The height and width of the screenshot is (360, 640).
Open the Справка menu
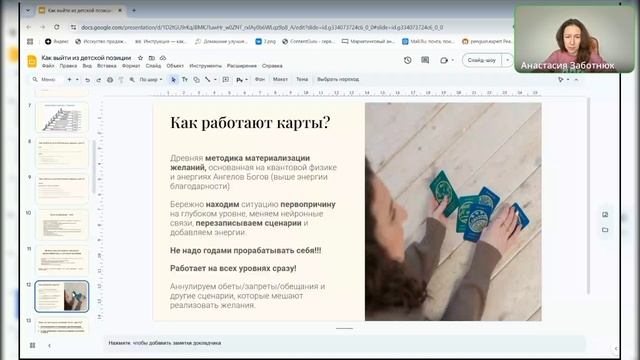(x=272, y=66)
